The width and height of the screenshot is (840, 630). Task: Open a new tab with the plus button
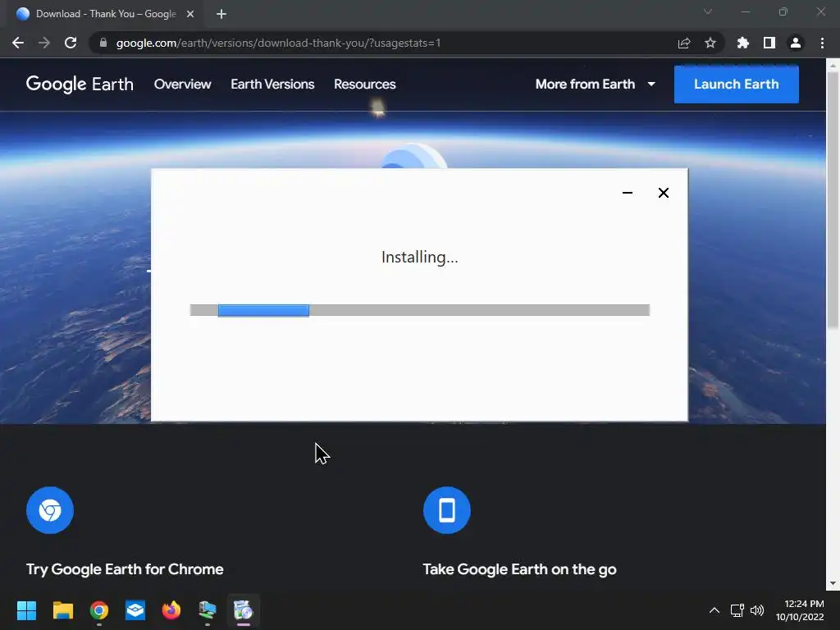click(x=221, y=14)
